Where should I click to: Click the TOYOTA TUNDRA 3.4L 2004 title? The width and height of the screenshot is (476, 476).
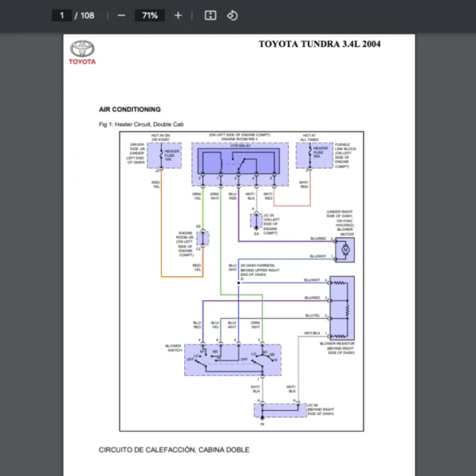point(319,44)
